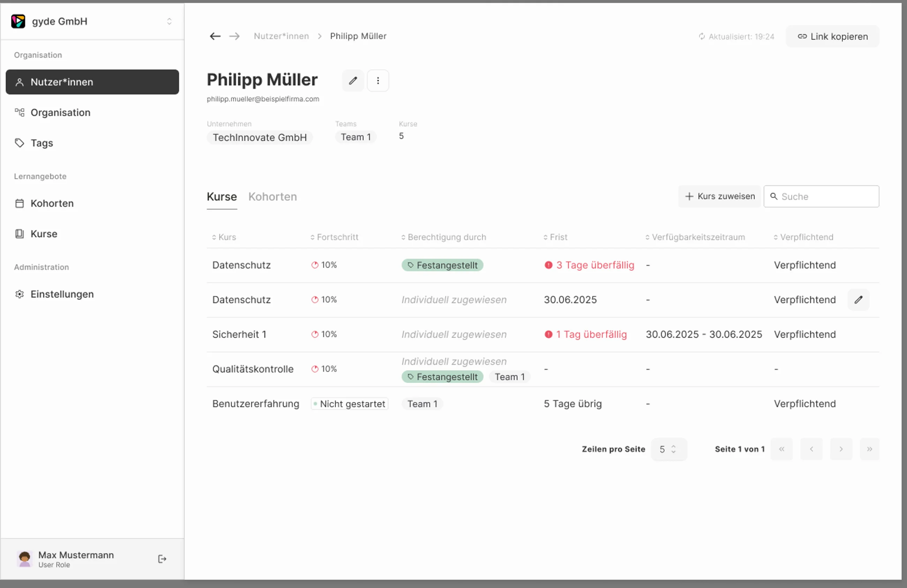Edit the Datenschutz row due 30.06.2025
The width and height of the screenshot is (907, 588).
[858, 300]
